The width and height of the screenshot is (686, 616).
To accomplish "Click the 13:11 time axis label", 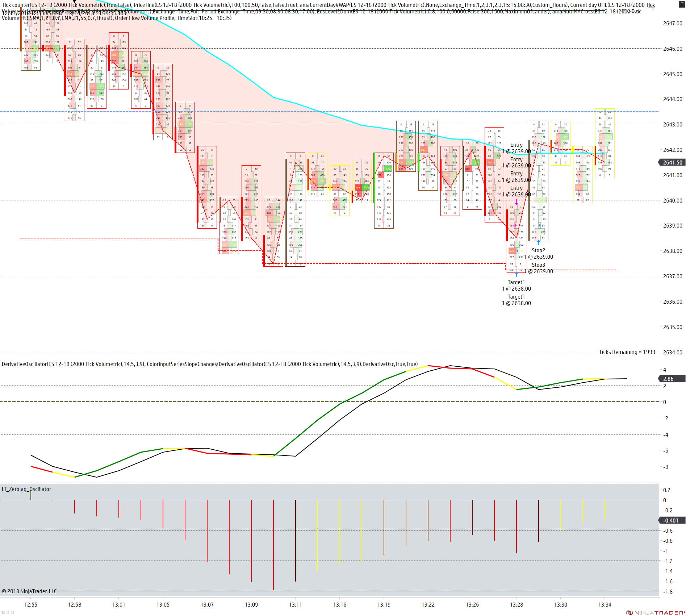I will (x=296, y=604).
